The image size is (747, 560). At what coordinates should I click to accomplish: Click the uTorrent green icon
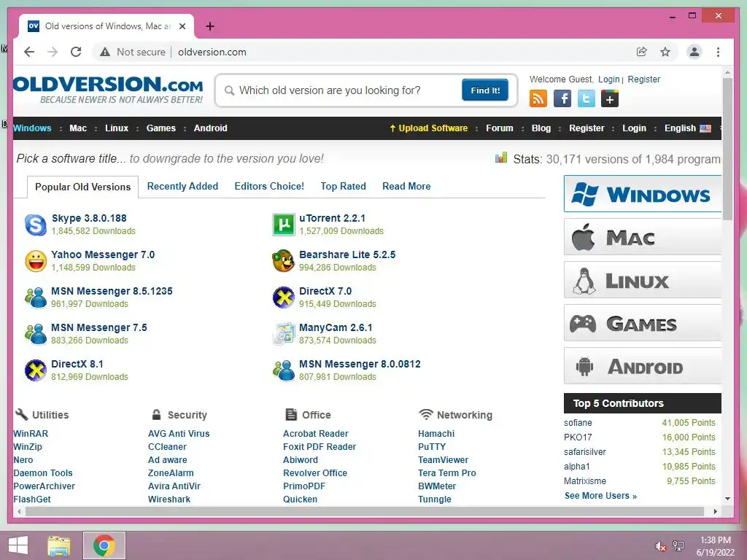284,225
